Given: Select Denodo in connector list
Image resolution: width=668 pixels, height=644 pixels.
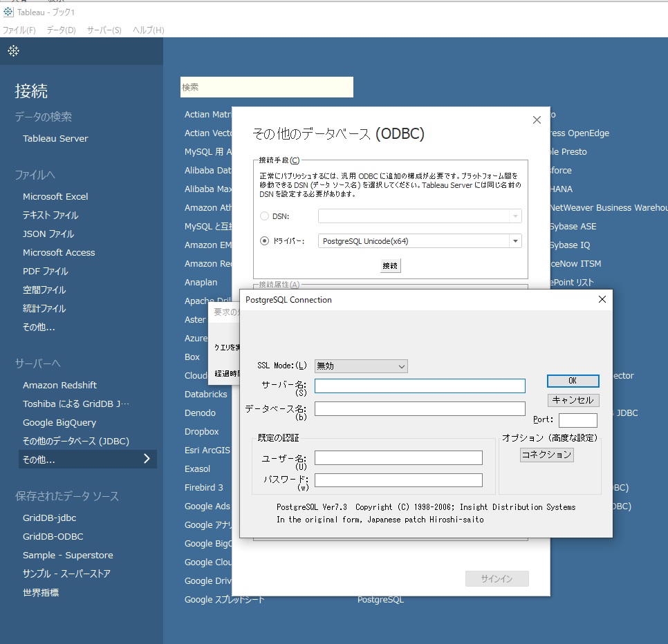Looking at the screenshot, I should coord(200,413).
